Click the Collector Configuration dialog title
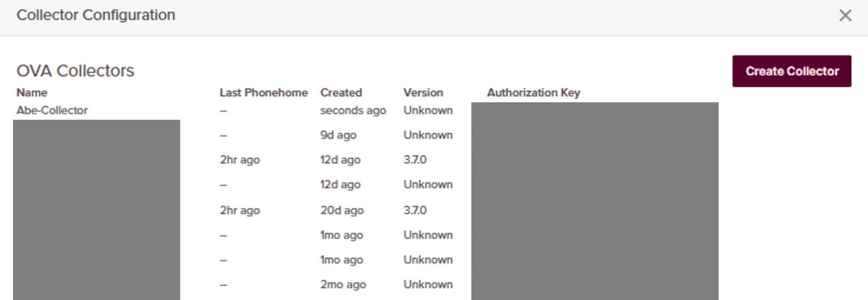Viewport: 868px width, 300px height. coord(95,15)
